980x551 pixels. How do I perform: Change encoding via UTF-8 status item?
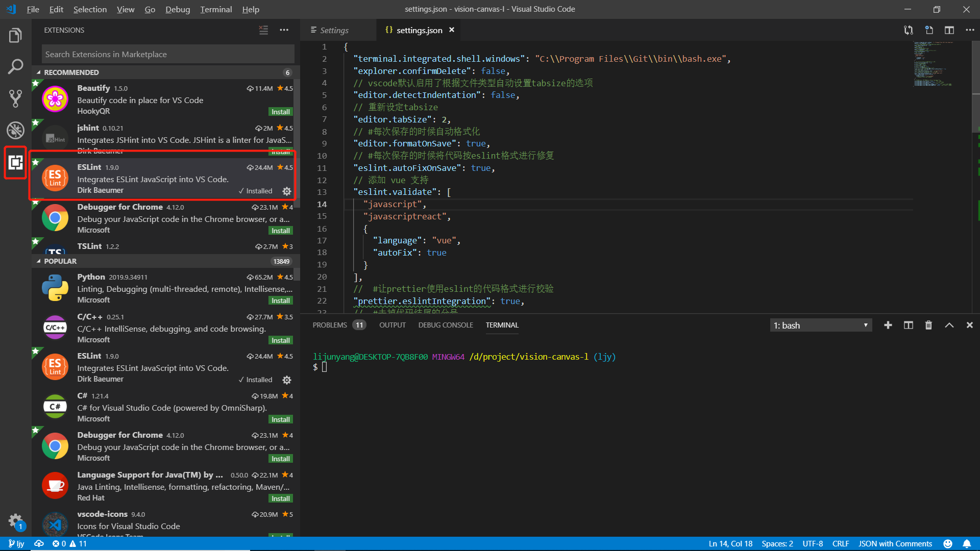pos(813,544)
